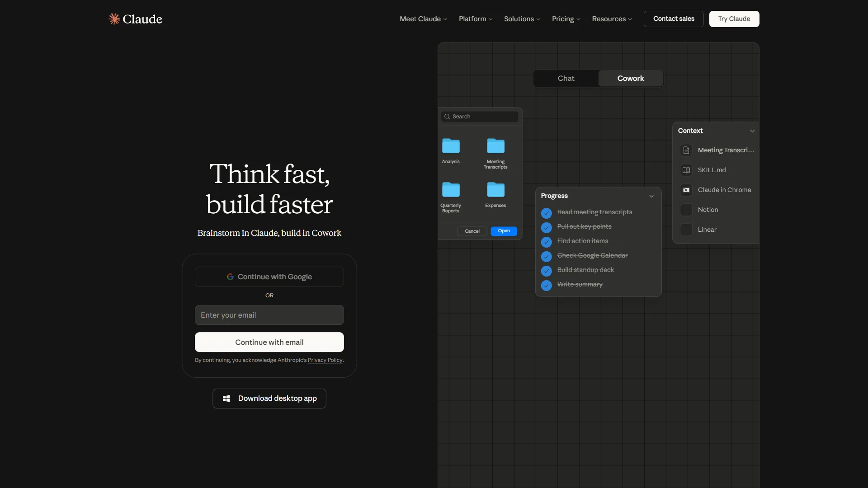The width and height of the screenshot is (868, 488).
Task: Click the Build standup deck text
Action: [585, 270]
